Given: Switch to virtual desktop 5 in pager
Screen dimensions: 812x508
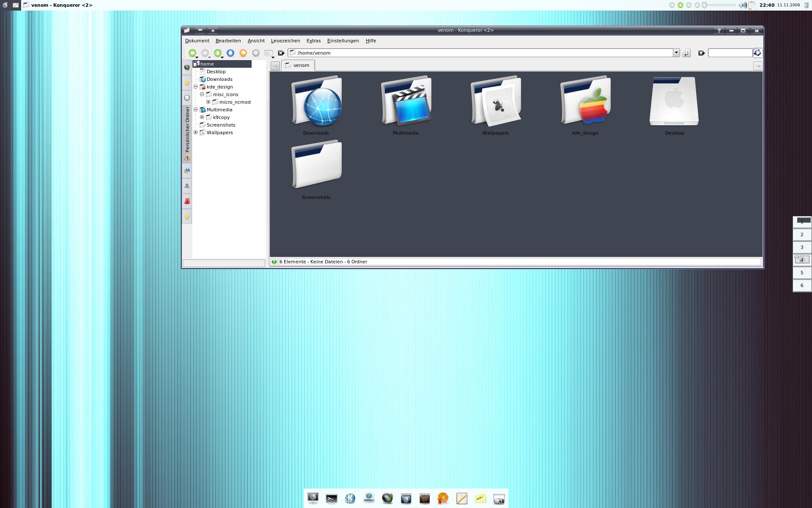Looking at the screenshot, I should pos(802,273).
